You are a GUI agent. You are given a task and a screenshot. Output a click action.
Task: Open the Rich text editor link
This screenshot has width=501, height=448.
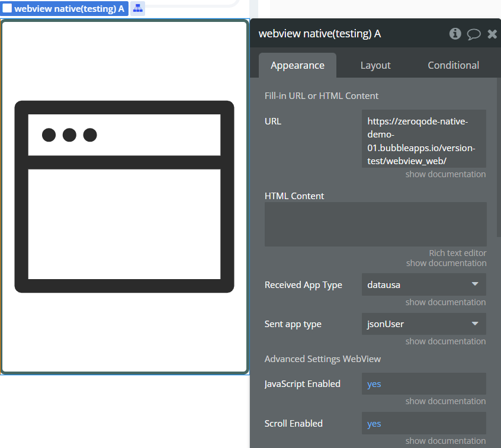click(x=458, y=253)
